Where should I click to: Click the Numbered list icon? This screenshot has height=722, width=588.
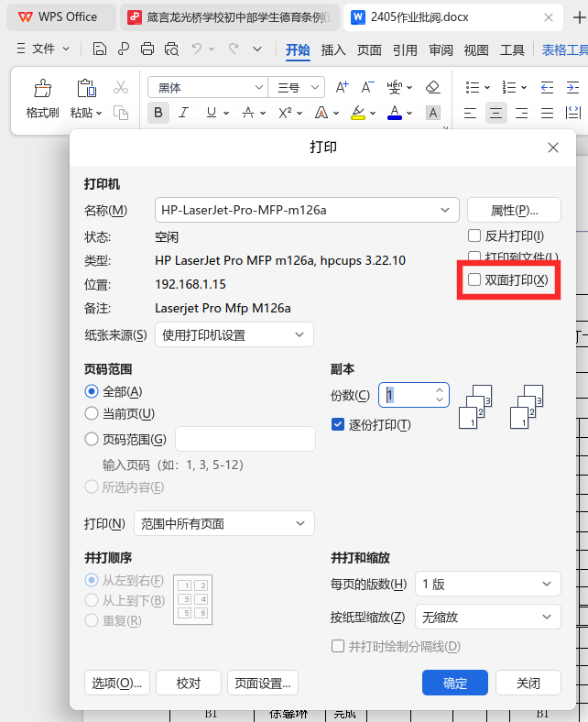click(x=509, y=87)
